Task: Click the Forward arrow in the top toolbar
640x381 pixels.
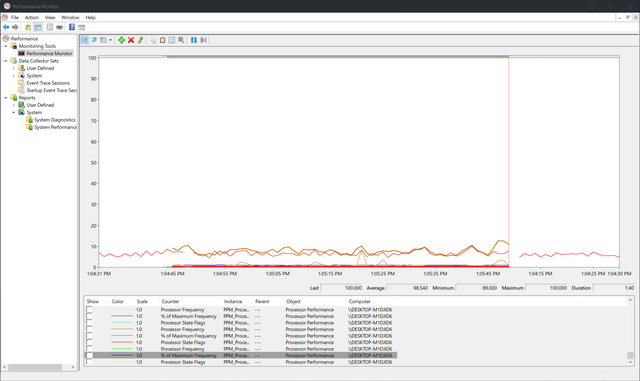Action: click(15, 27)
